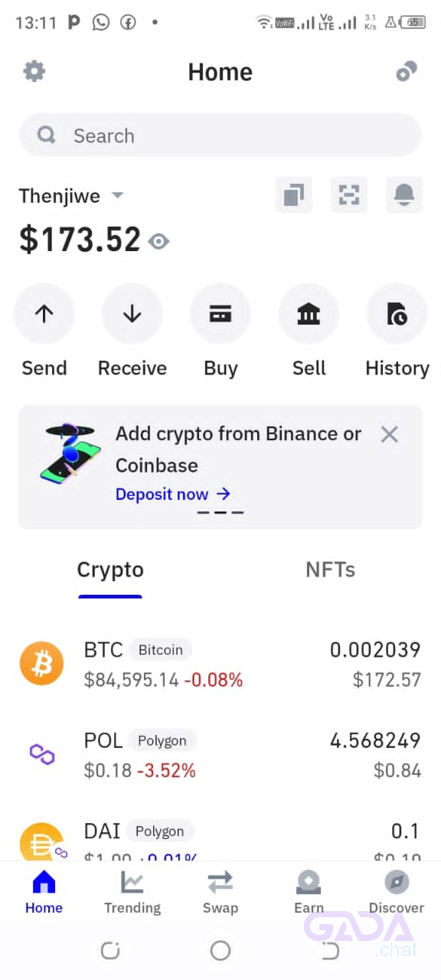Go to Trending in bottom navigation
Image resolution: width=441 pixels, height=980 pixels.
132,893
